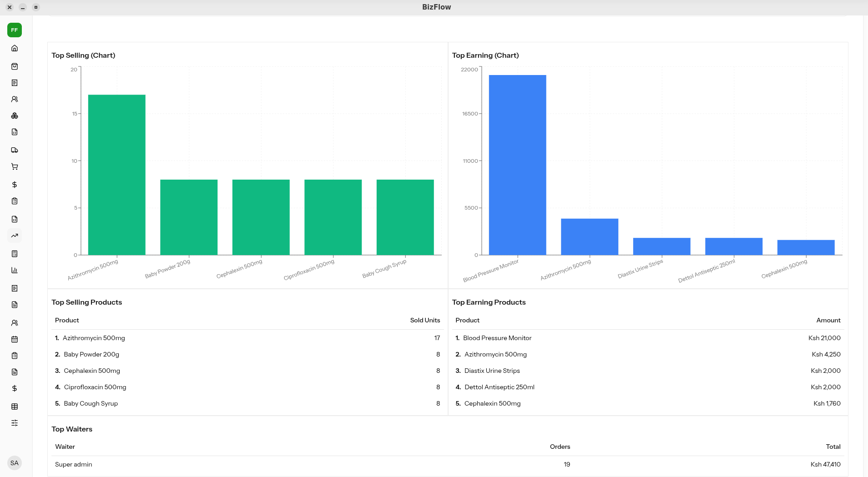Open the POS shopping bag icon

pyautogui.click(x=15, y=66)
